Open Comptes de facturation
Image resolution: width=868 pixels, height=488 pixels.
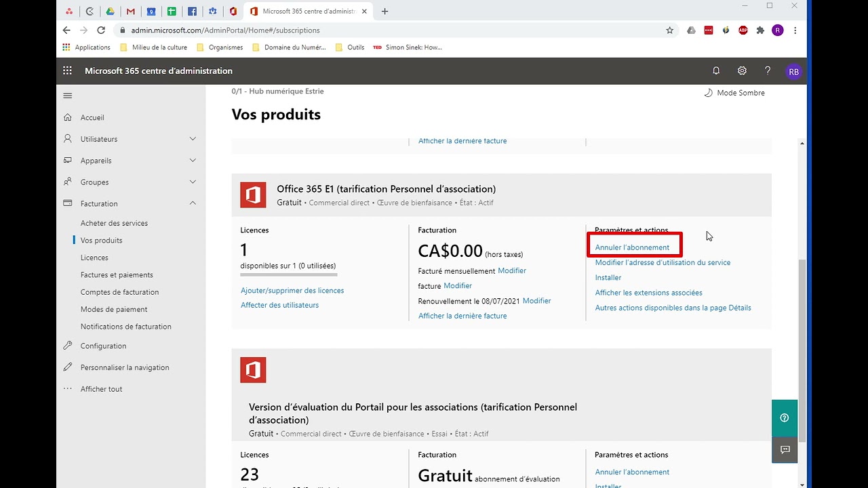pos(119,292)
